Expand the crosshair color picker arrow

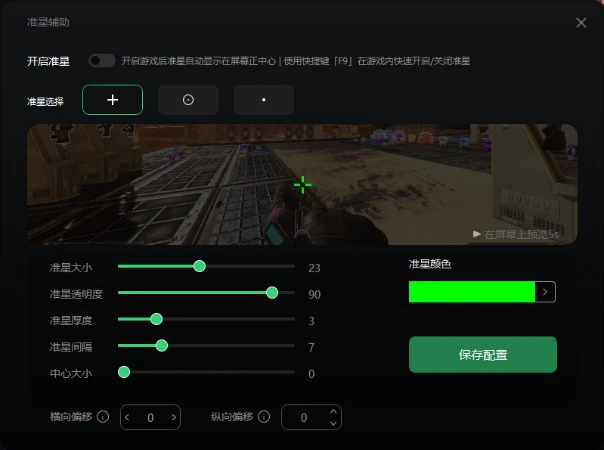[x=545, y=292]
